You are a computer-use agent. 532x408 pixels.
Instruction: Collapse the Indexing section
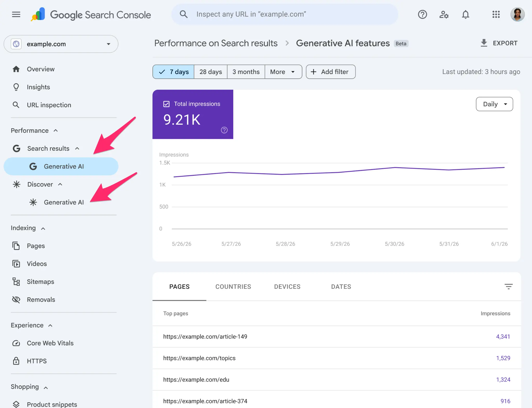[x=43, y=228]
